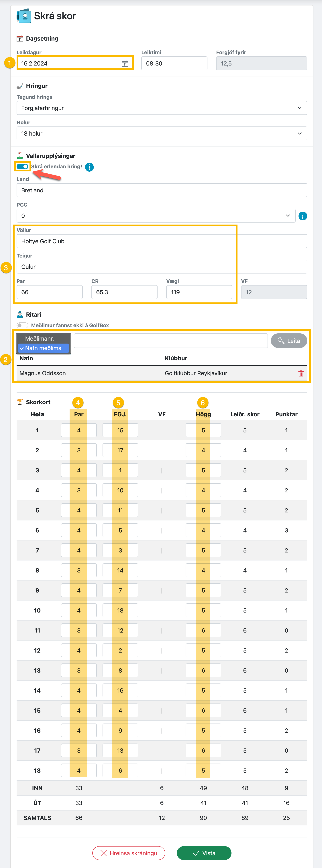This screenshot has width=322, height=868.
Task: Enable Meðlimur fannst ekki á GolfBox toggle
Action: 23,325
